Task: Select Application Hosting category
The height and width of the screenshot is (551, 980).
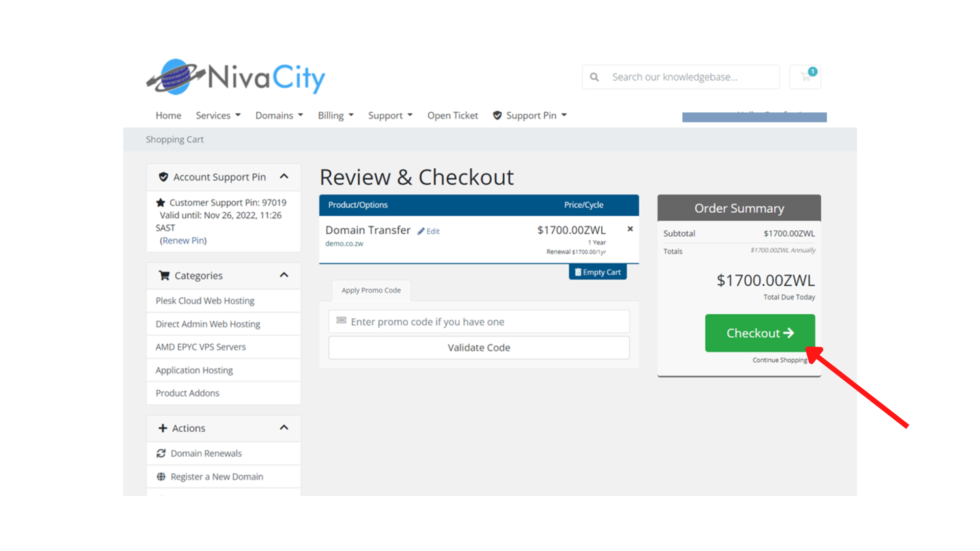Action: (x=224, y=370)
